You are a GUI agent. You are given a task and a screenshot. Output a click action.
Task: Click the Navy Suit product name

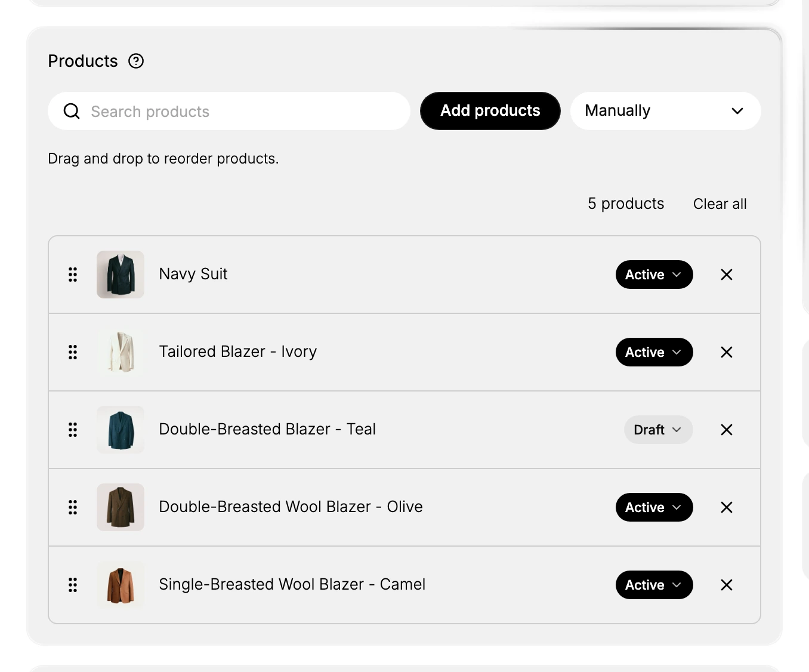click(x=193, y=274)
